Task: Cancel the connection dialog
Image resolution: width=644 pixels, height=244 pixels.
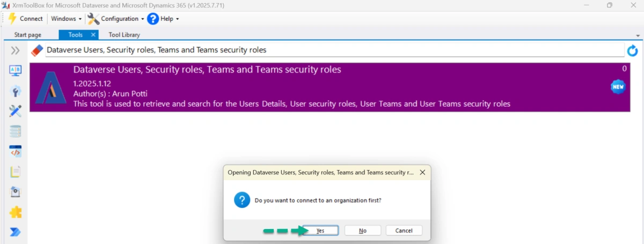Action: pos(404,231)
